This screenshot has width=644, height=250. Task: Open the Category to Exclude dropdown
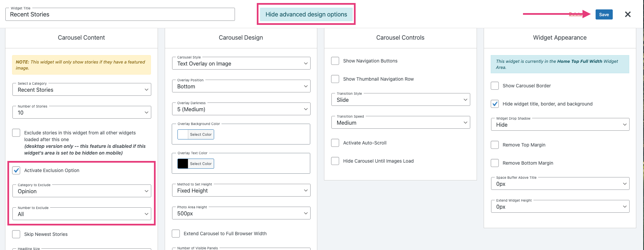[x=82, y=191]
